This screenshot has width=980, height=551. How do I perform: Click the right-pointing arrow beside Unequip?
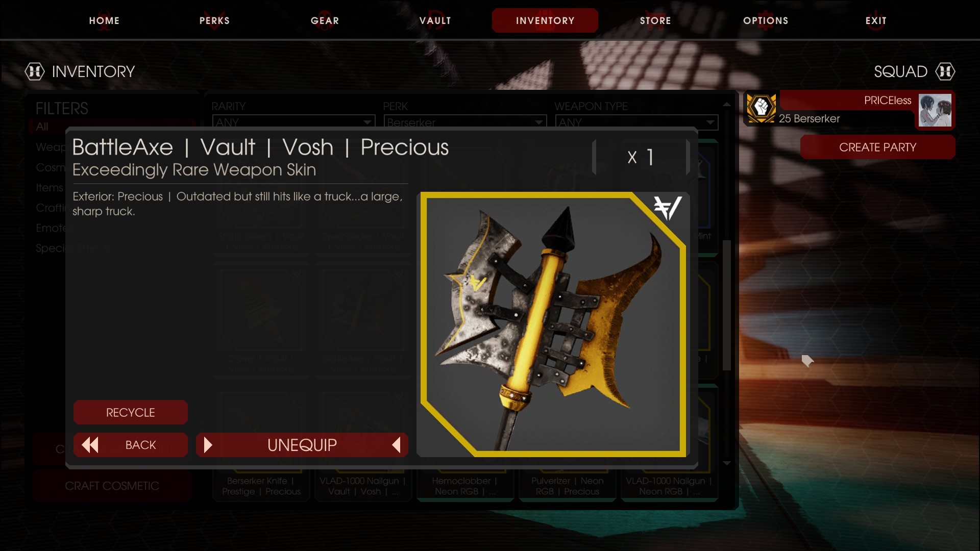208,445
